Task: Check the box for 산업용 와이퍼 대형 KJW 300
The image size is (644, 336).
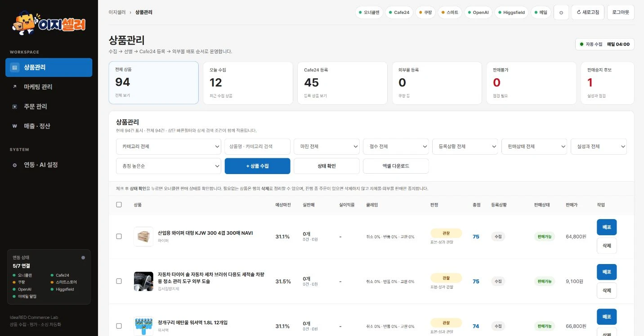Action: pos(119,237)
